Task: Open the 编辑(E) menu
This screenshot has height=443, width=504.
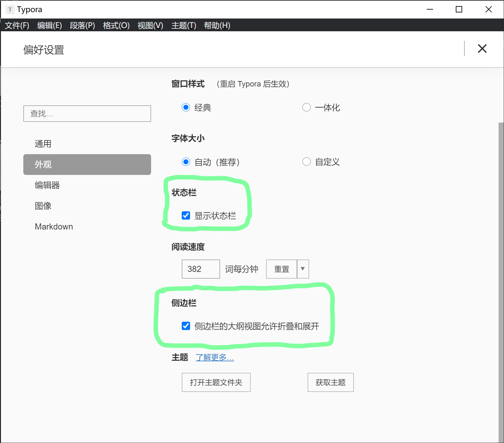Action: click(50, 26)
